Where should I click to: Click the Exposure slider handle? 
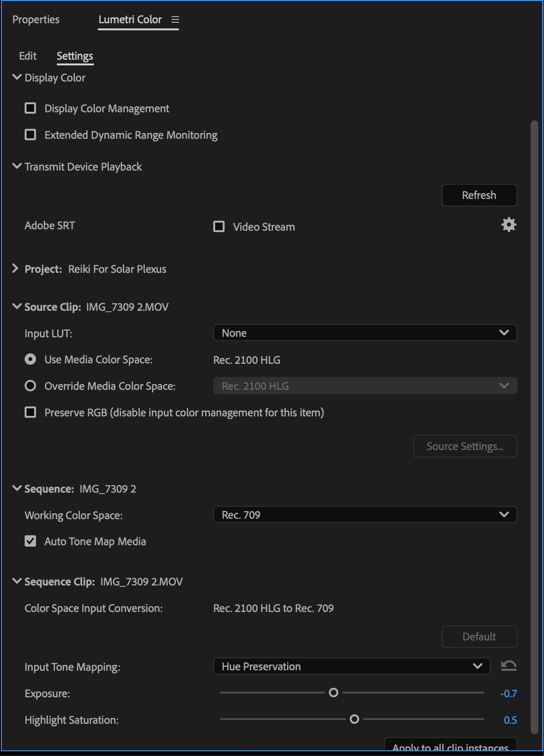click(334, 693)
